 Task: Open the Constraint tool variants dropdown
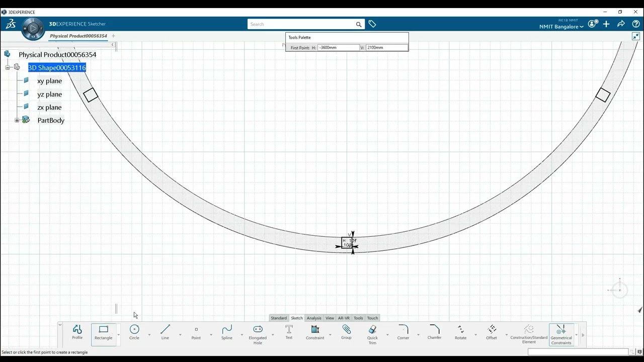tap(330, 335)
